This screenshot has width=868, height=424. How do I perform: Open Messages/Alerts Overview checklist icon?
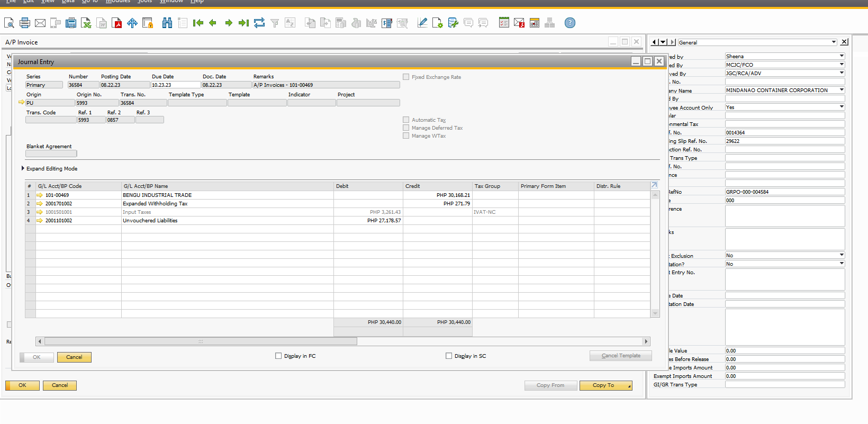(504, 23)
